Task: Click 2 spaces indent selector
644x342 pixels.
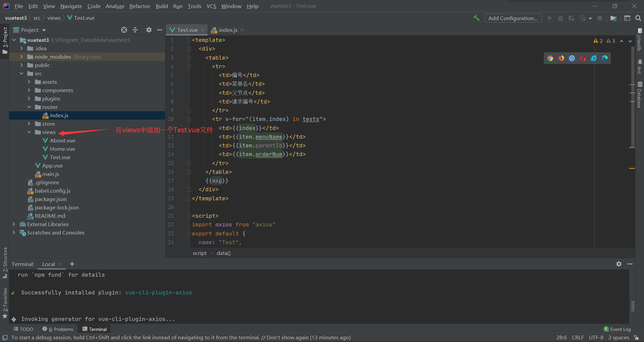Action: (619, 337)
